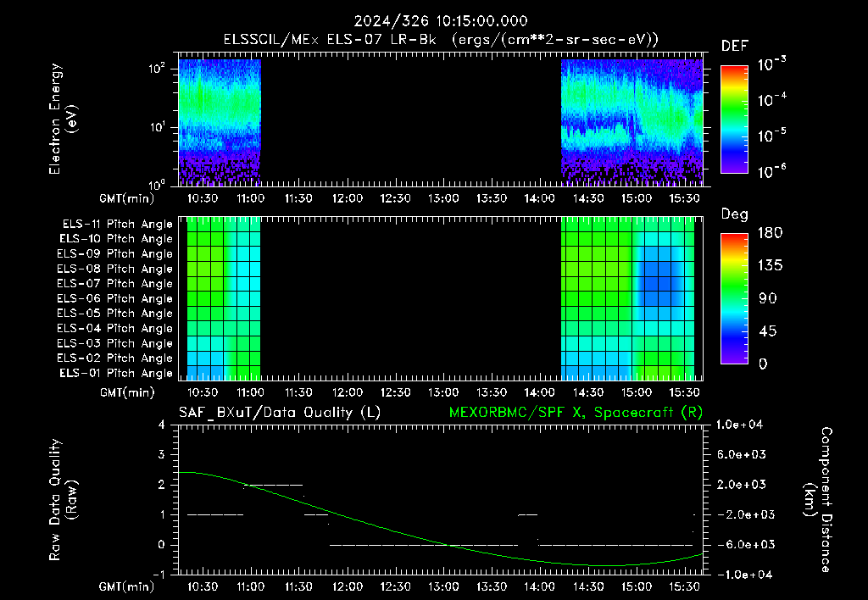
Task: Click the 1.0e+04 right axis value
Action: 739,425
